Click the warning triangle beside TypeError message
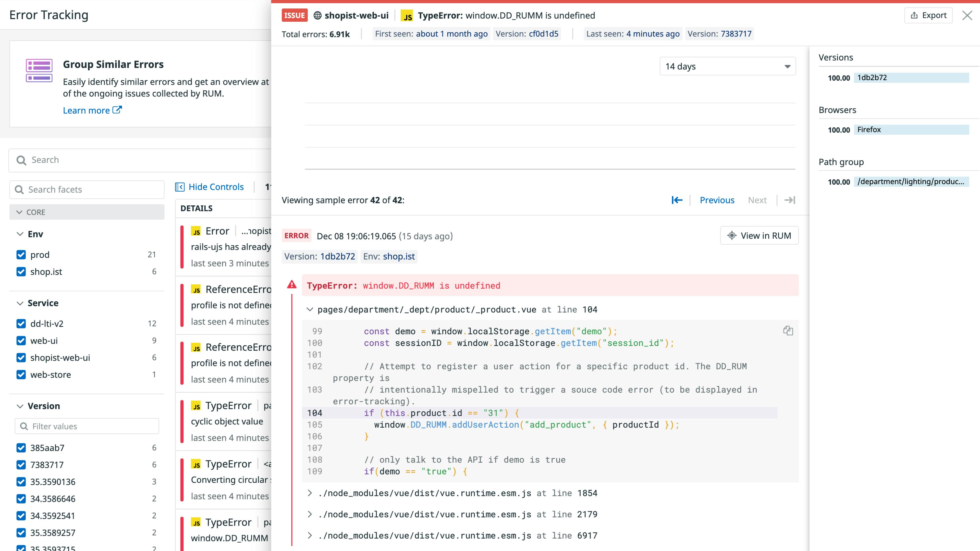This screenshot has height=551, width=980. [292, 284]
